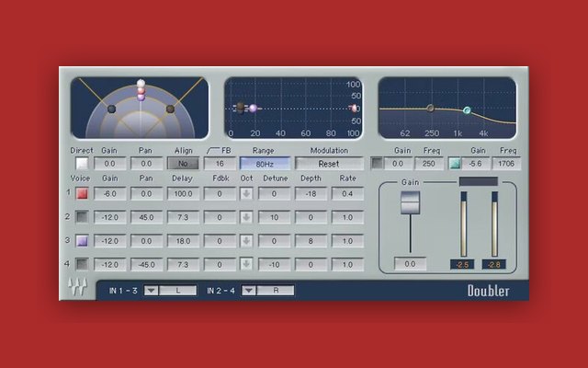Screen dimensions: 588x368
Task: Select the red marker at 100 in delay graph
Action: click(353, 109)
